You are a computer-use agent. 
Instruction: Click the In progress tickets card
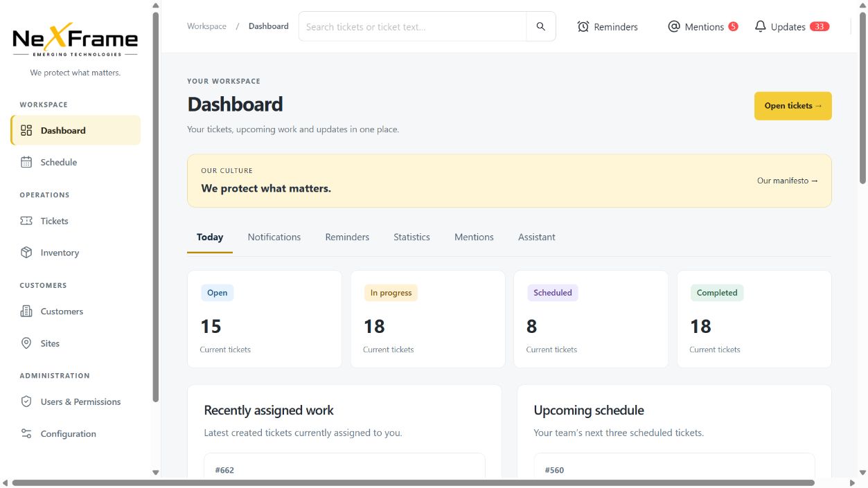(427, 319)
